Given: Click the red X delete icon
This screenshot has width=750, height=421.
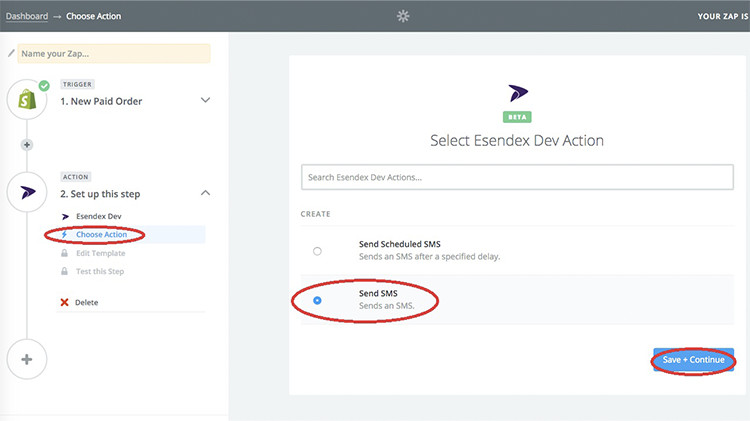Looking at the screenshot, I should tap(65, 302).
